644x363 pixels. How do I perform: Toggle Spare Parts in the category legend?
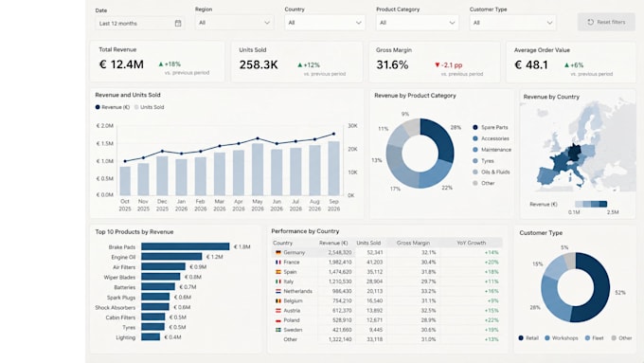(491, 127)
